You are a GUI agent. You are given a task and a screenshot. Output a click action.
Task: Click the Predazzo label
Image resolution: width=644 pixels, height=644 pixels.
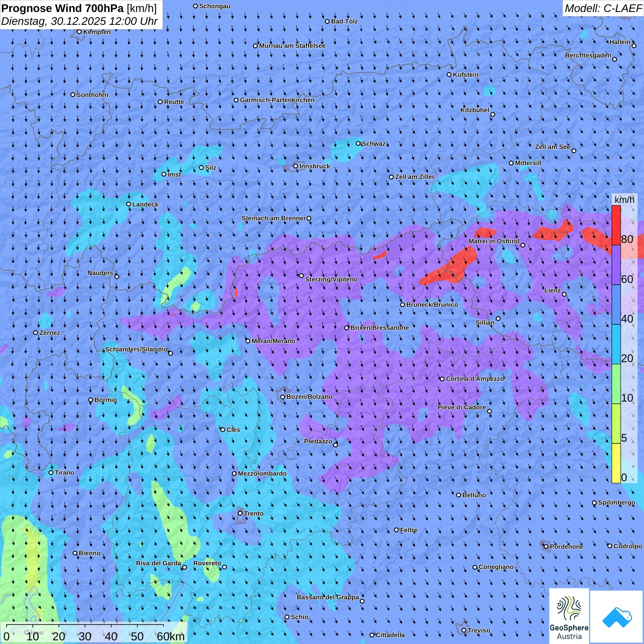(x=318, y=441)
